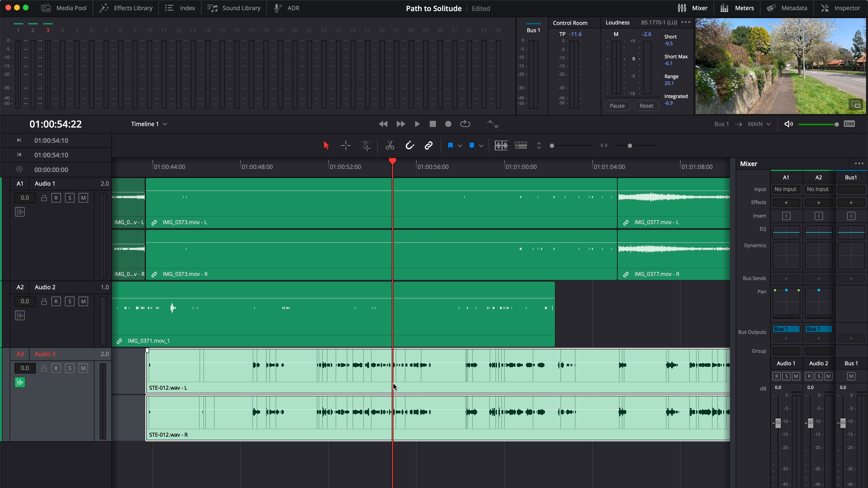
Task: Toggle timeline snapping magnet
Action: 409,145
